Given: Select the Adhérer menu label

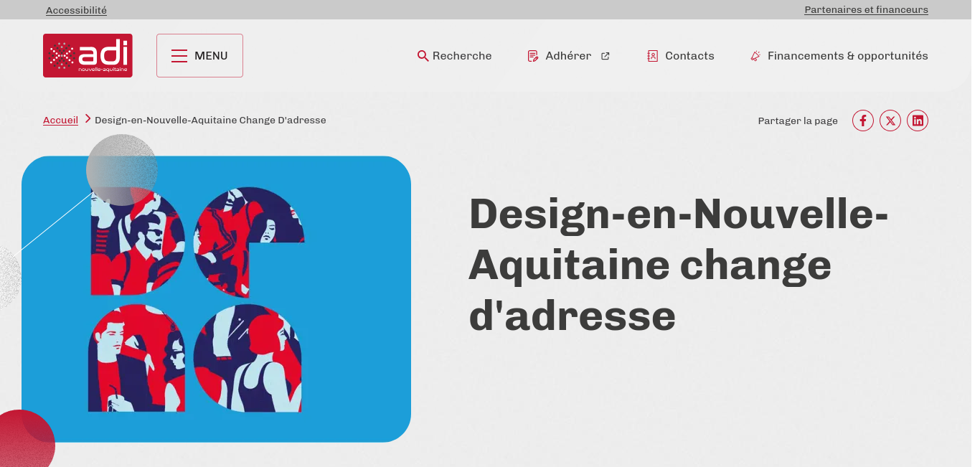Looking at the screenshot, I should coord(568,56).
